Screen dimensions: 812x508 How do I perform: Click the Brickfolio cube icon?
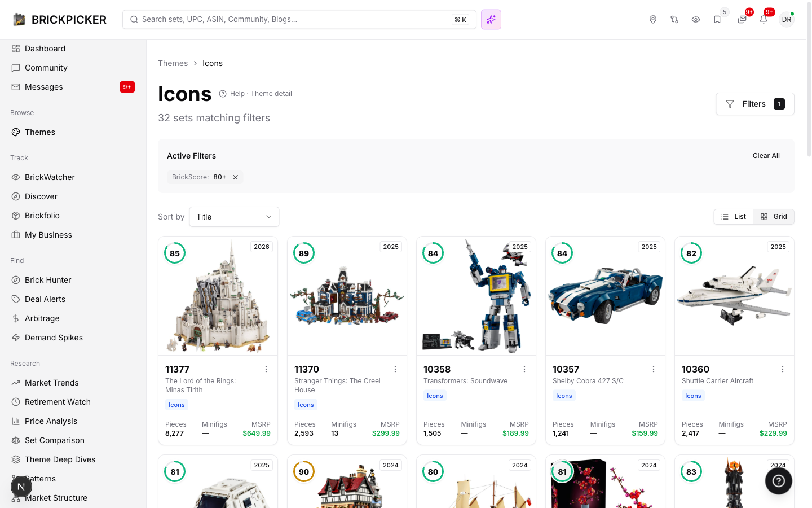[x=16, y=216]
